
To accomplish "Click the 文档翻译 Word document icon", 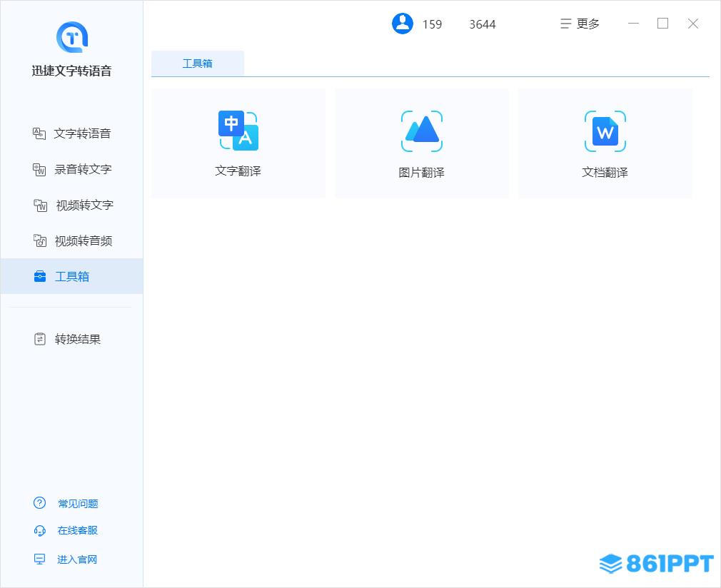I will [x=605, y=131].
